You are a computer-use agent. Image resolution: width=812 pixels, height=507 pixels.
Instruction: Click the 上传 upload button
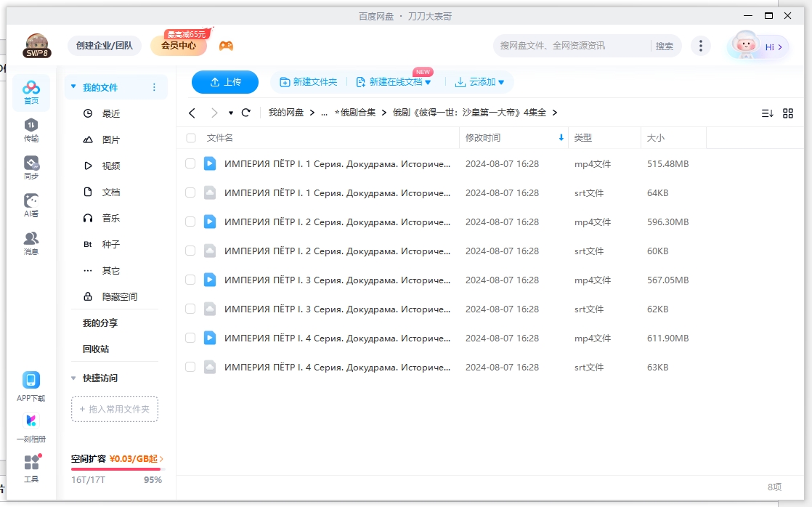point(225,81)
